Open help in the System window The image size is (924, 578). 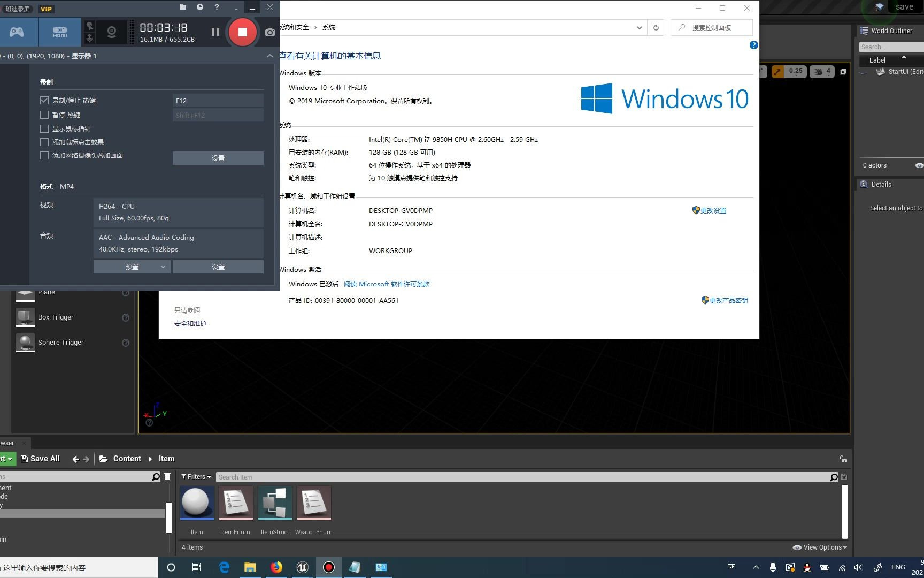tap(753, 45)
